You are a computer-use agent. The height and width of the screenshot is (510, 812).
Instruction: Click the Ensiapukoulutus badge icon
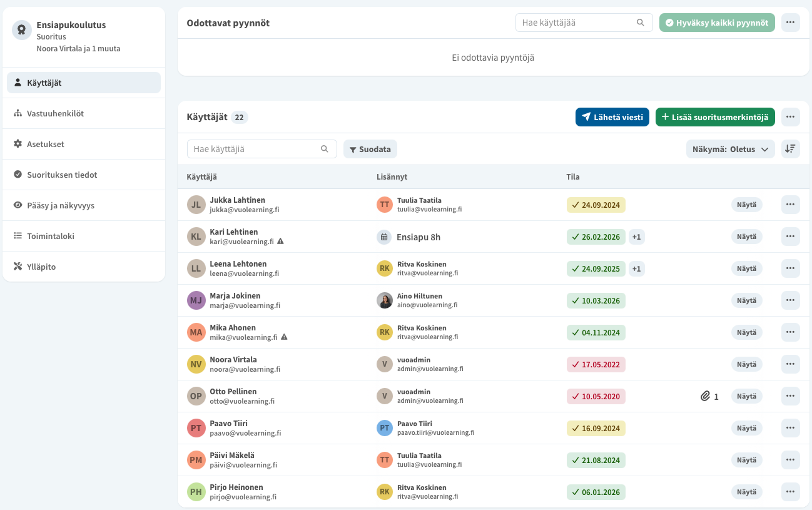tap(22, 29)
